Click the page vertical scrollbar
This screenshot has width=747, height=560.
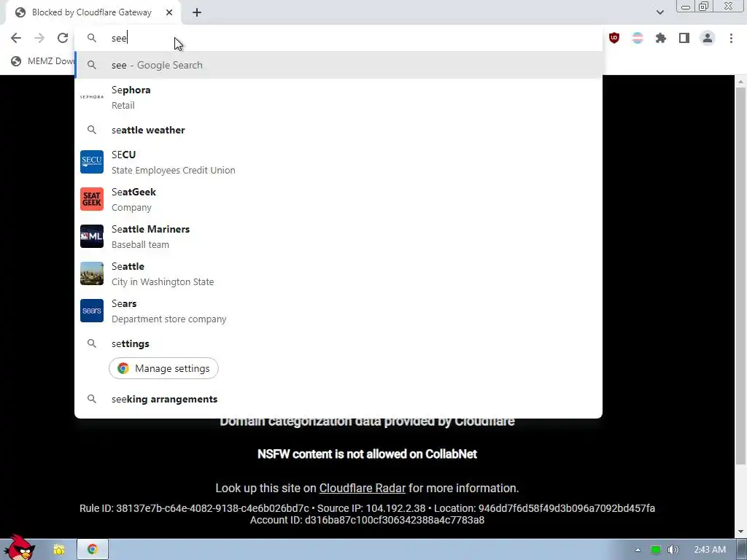pyautogui.click(x=740, y=276)
